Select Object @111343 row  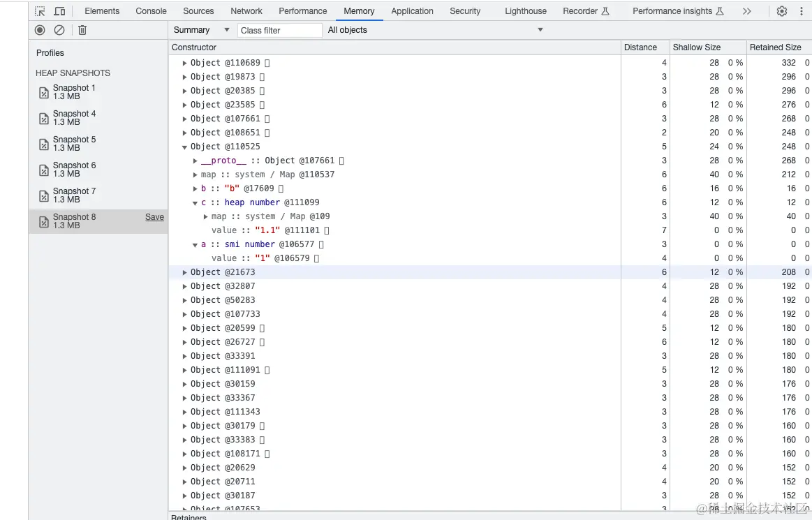(x=490, y=412)
